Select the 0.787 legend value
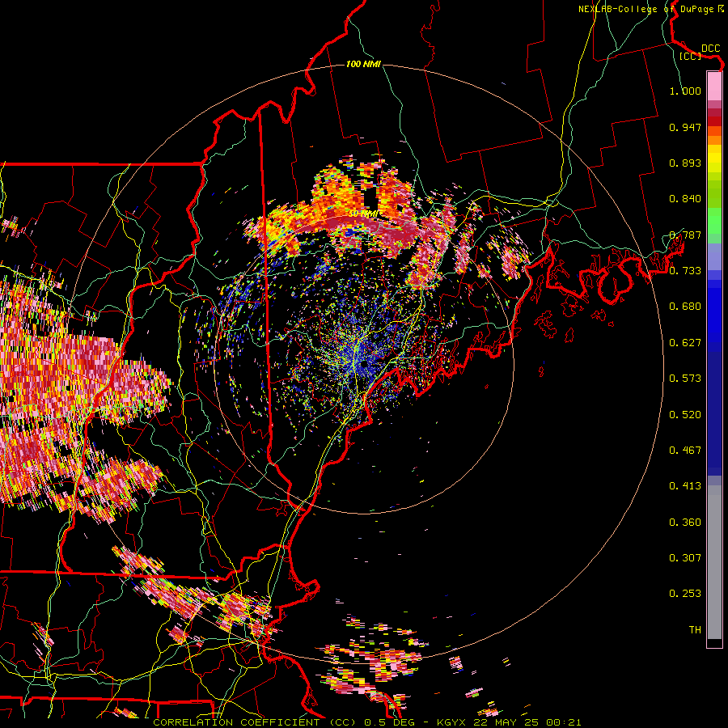Image resolution: width=728 pixels, height=728 pixels. (x=685, y=235)
